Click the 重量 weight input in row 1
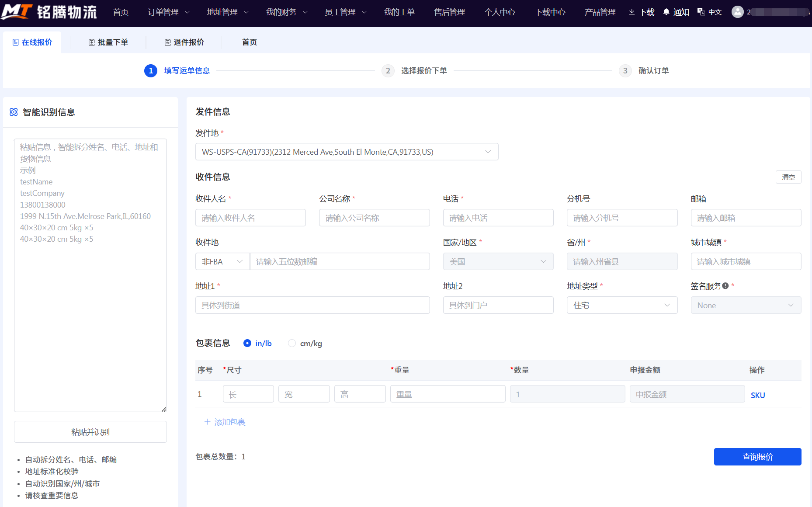This screenshot has width=812, height=507. click(x=448, y=394)
